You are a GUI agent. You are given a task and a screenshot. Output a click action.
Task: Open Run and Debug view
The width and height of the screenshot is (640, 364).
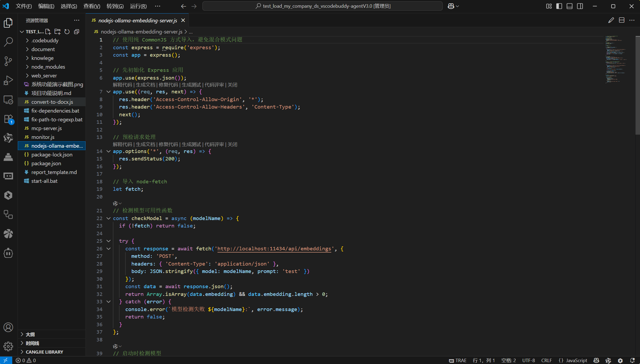(8, 80)
